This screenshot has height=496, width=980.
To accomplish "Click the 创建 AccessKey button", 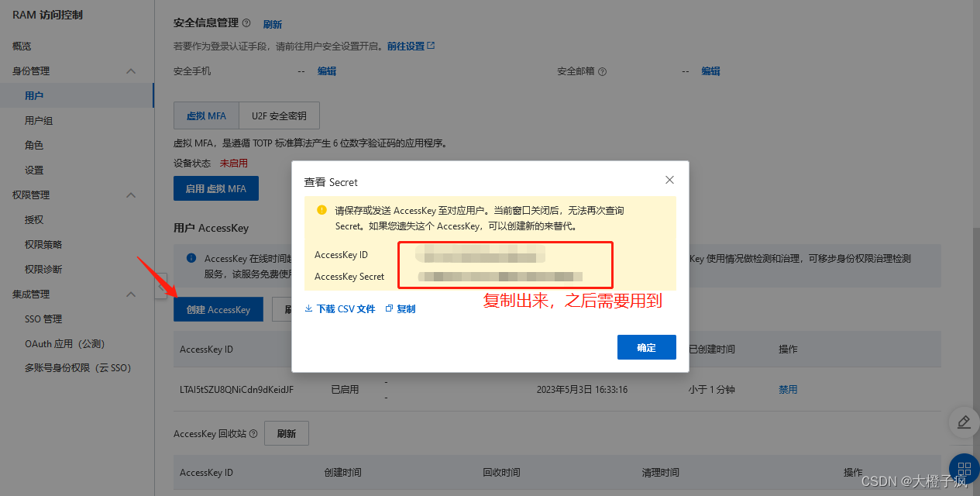I will point(218,308).
